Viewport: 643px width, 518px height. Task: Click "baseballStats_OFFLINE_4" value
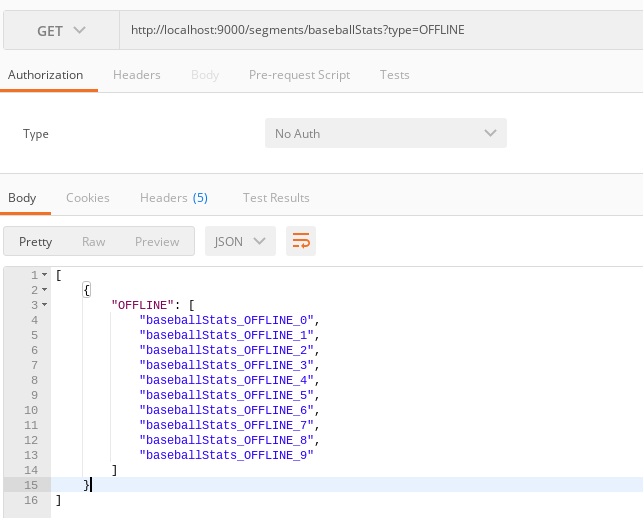(226, 380)
